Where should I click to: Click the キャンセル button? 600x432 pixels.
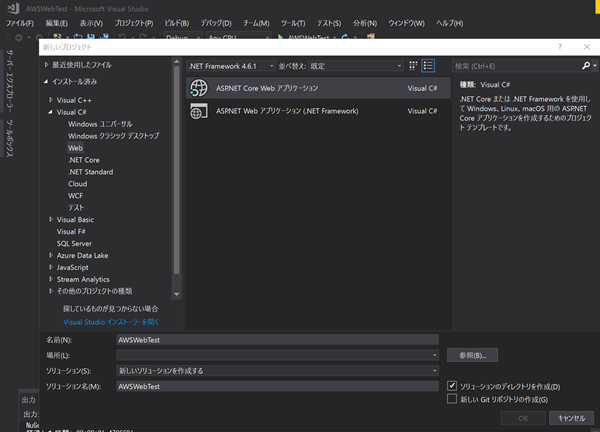click(571, 418)
